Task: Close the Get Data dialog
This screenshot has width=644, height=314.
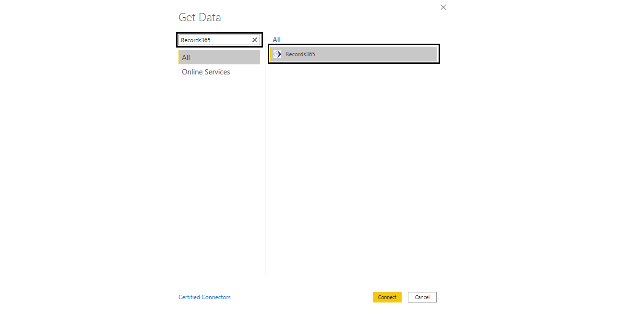Action: 443,7
